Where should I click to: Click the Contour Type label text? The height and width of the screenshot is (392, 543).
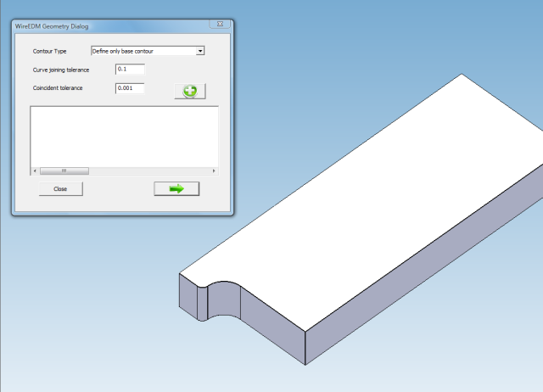click(49, 51)
